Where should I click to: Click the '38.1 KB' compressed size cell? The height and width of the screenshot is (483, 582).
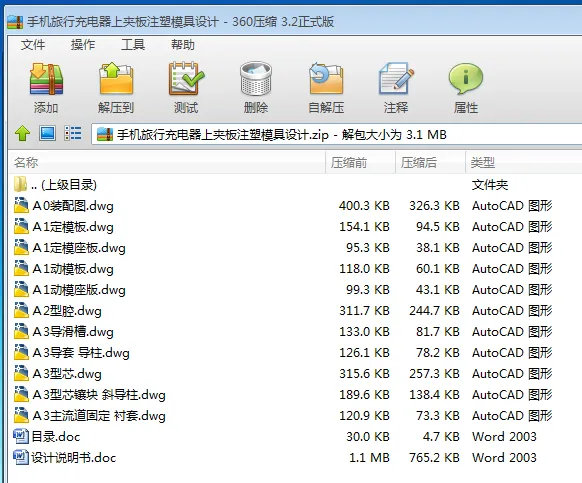(438, 248)
